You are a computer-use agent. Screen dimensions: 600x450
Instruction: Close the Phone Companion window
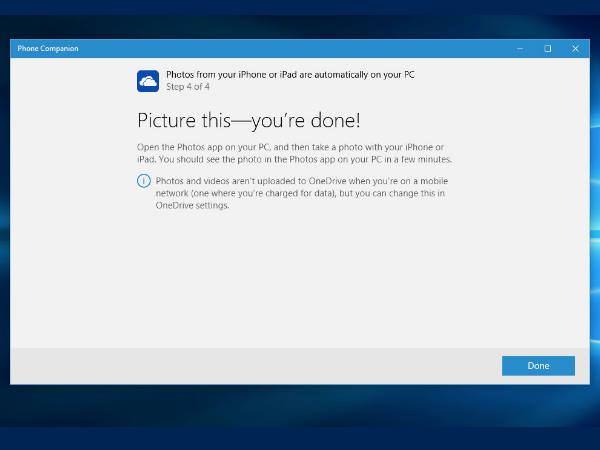pyautogui.click(x=575, y=48)
